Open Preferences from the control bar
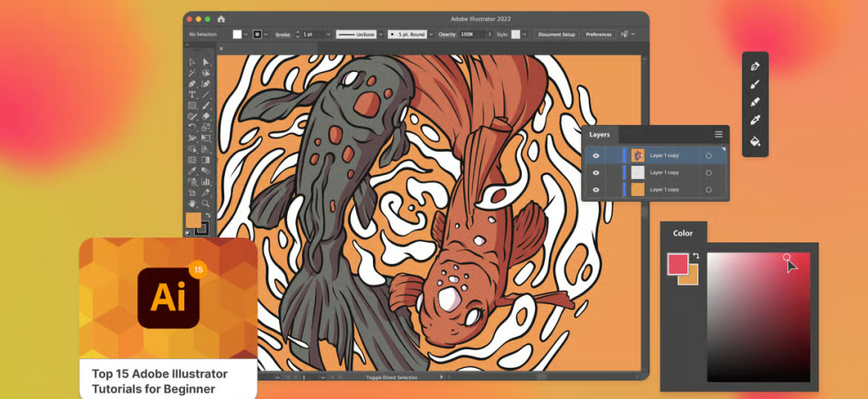 [599, 35]
